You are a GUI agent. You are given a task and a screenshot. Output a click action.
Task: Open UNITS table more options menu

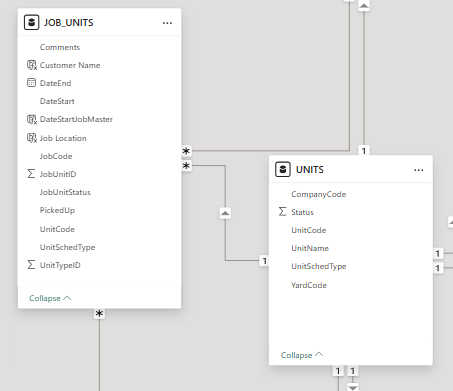pyautogui.click(x=419, y=170)
